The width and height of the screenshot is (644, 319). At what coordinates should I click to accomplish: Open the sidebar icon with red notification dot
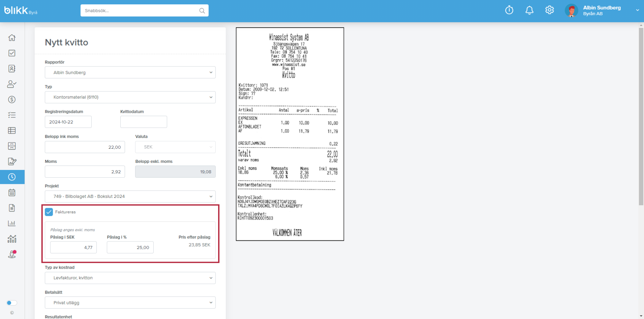[x=12, y=254]
